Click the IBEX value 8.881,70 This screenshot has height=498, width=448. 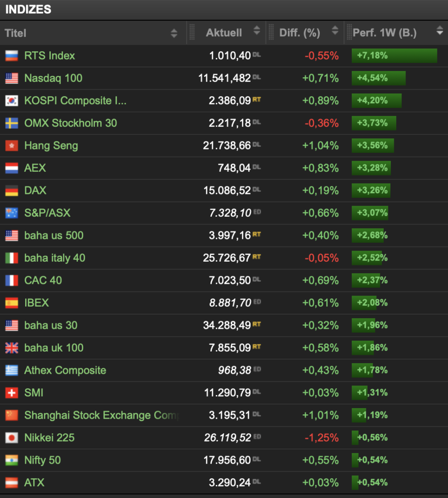click(230, 303)
